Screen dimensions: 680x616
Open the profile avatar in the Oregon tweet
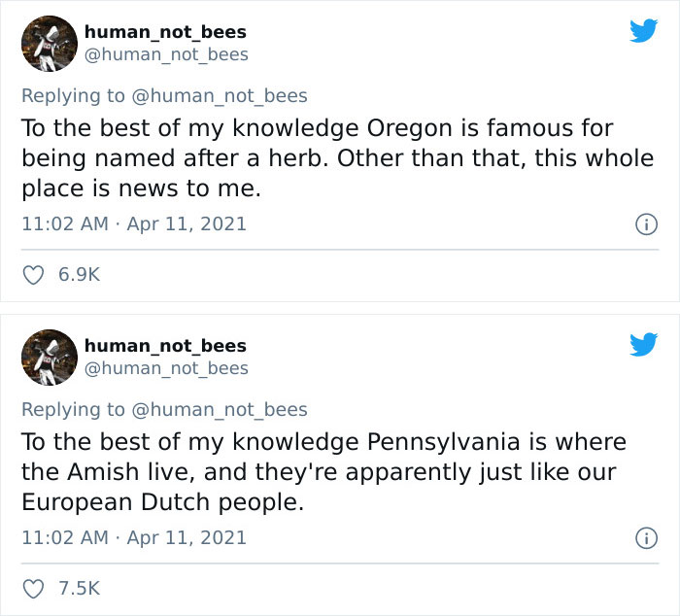[x=49, y=44]
